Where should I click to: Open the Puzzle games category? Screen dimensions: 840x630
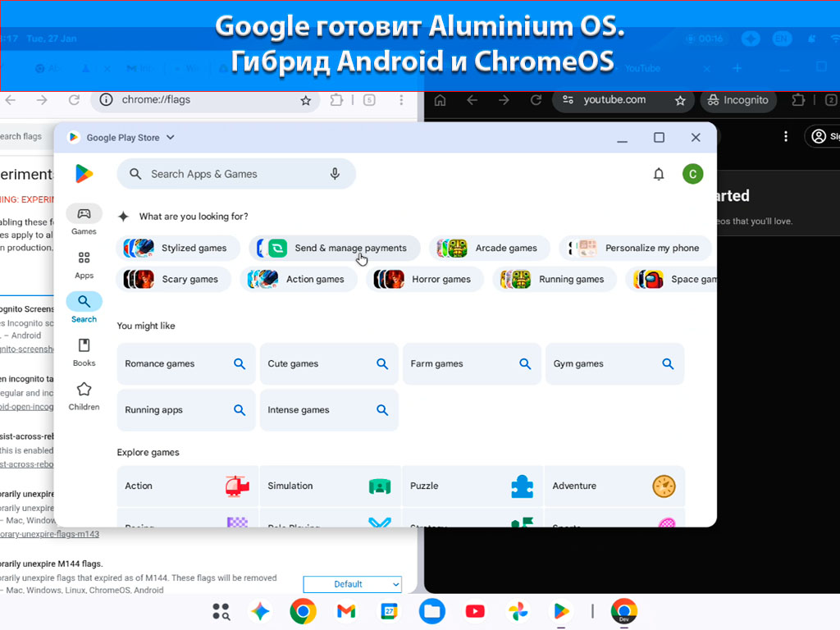click(x=472, y=486)
